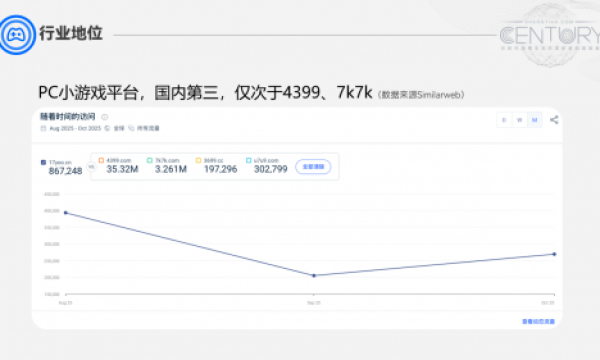Switch chart granularity to W (weekly)
600x360 pixels.
[520, 120]
